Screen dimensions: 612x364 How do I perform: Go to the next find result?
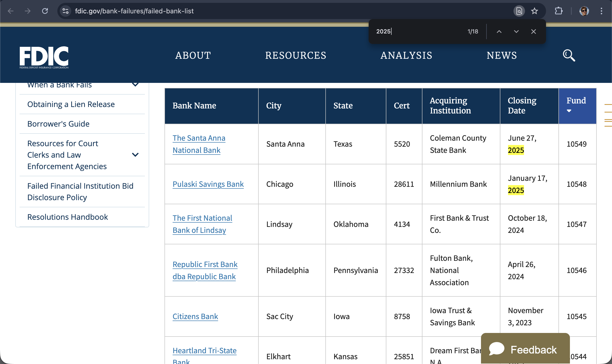point(516,31)
